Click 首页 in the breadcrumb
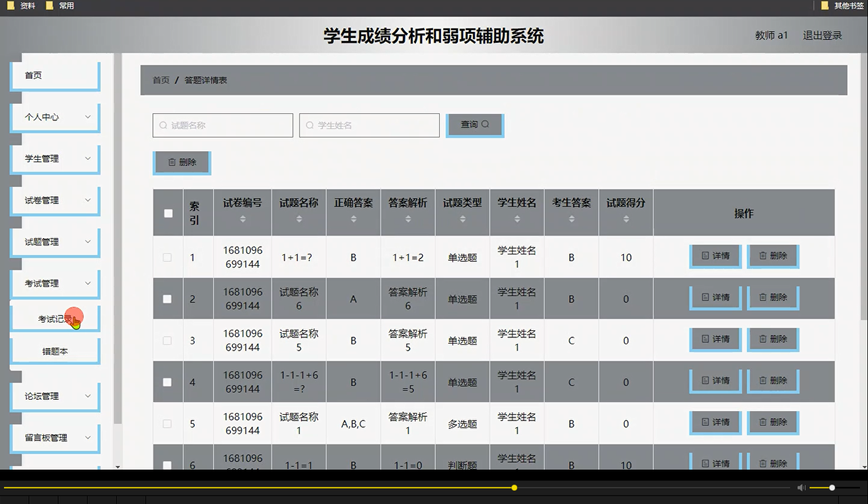 [x=161, y=80]
